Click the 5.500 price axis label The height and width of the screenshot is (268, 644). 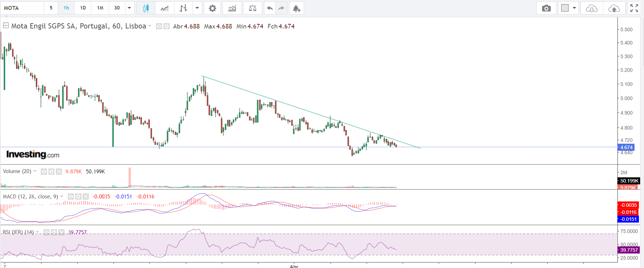626,30
